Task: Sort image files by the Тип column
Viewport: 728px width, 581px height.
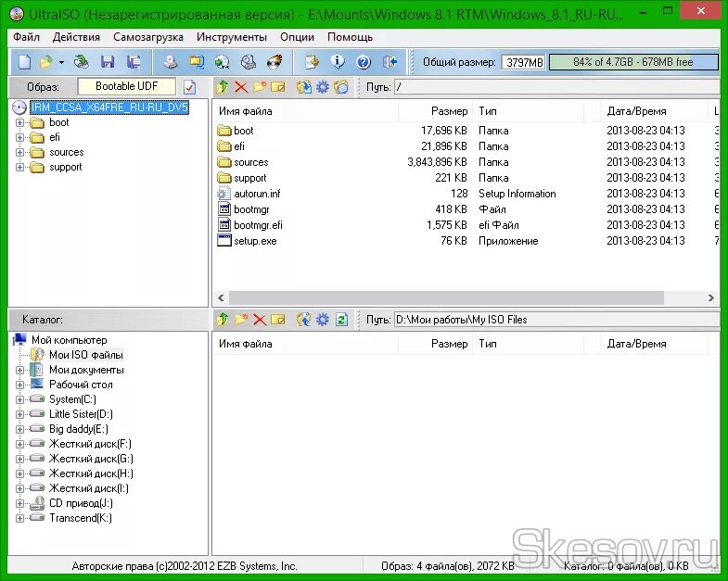Action: coord(529,111)
